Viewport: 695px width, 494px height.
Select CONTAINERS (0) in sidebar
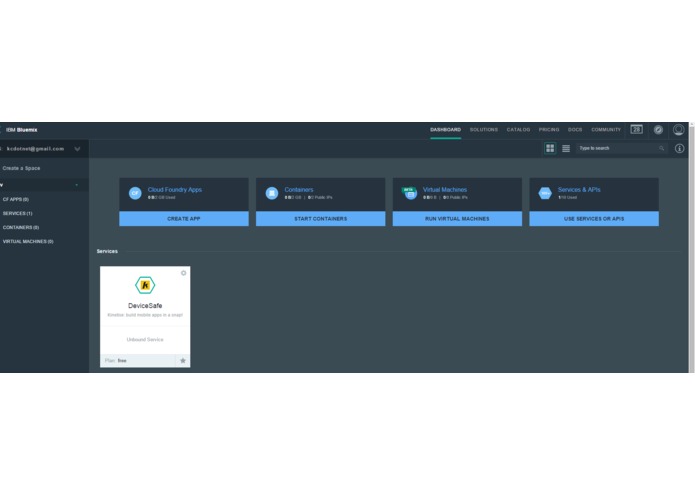click(20, 228)
